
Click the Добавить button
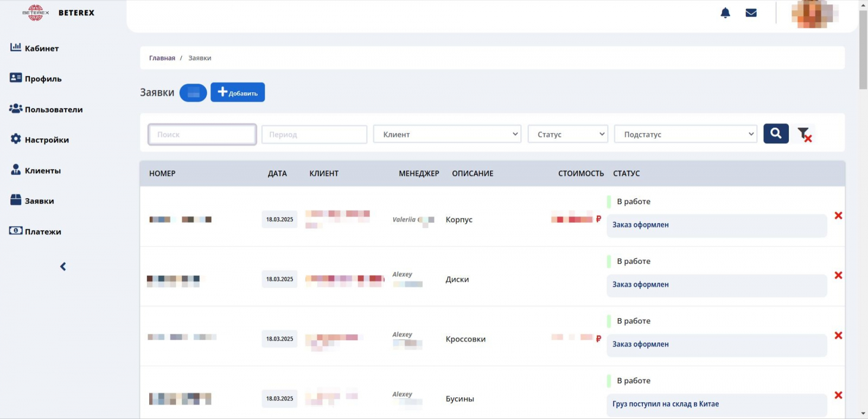pyautogui.click(x=238, y=93)
